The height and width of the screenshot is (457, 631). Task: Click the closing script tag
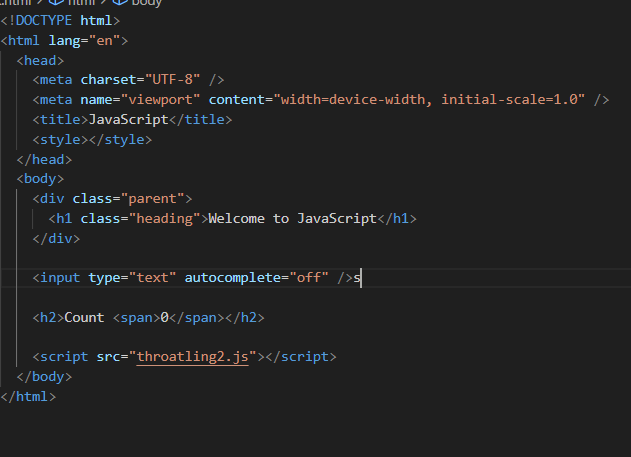click(301, 357)
